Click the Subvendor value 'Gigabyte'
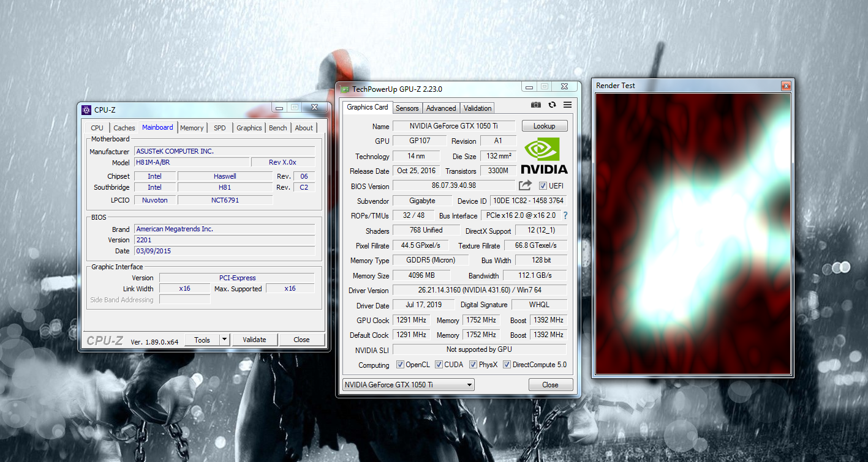Image resolution: width=868 pixels, height=462 pixels. click(423, 201)
